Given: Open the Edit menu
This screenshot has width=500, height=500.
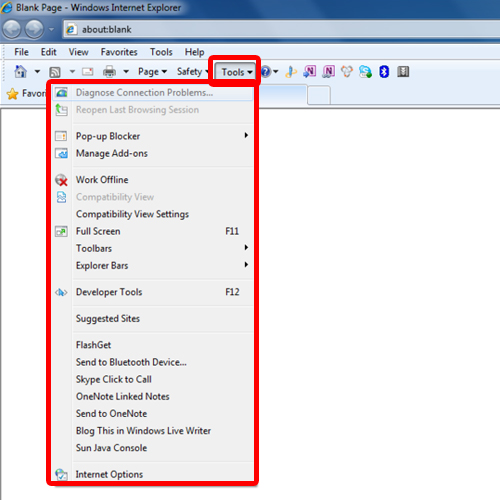Looking at the screenshot, I should pyautogui.click(x=49, y=52).
